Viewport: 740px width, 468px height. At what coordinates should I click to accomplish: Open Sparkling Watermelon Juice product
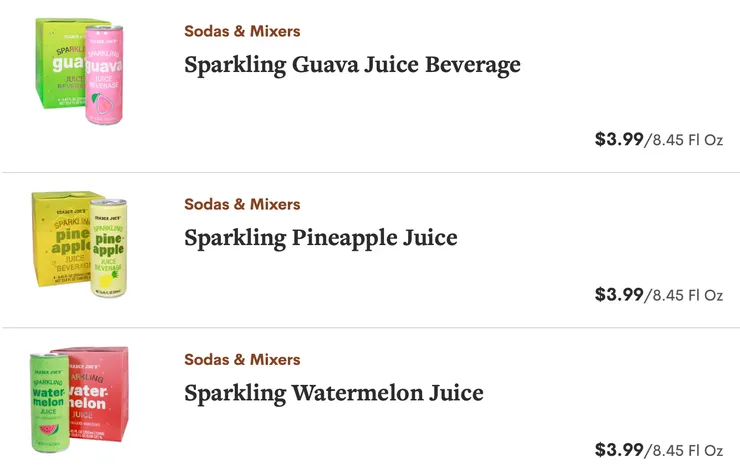[333, 393]
